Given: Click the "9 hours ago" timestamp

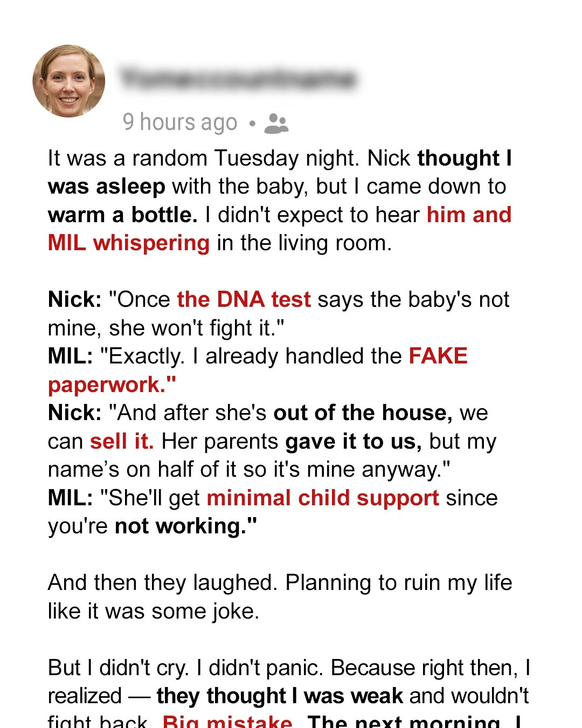Looking at the screenshot, I should [180, 122].
